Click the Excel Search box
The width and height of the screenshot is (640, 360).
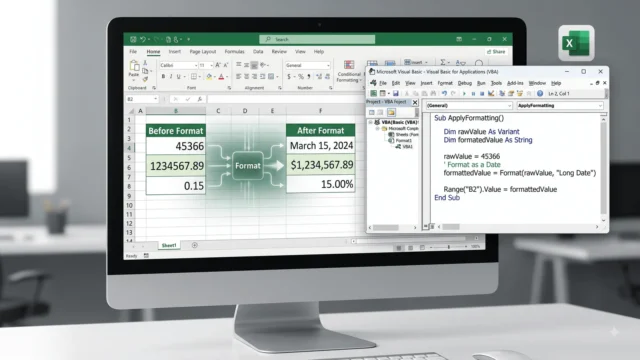click(317, 40)
